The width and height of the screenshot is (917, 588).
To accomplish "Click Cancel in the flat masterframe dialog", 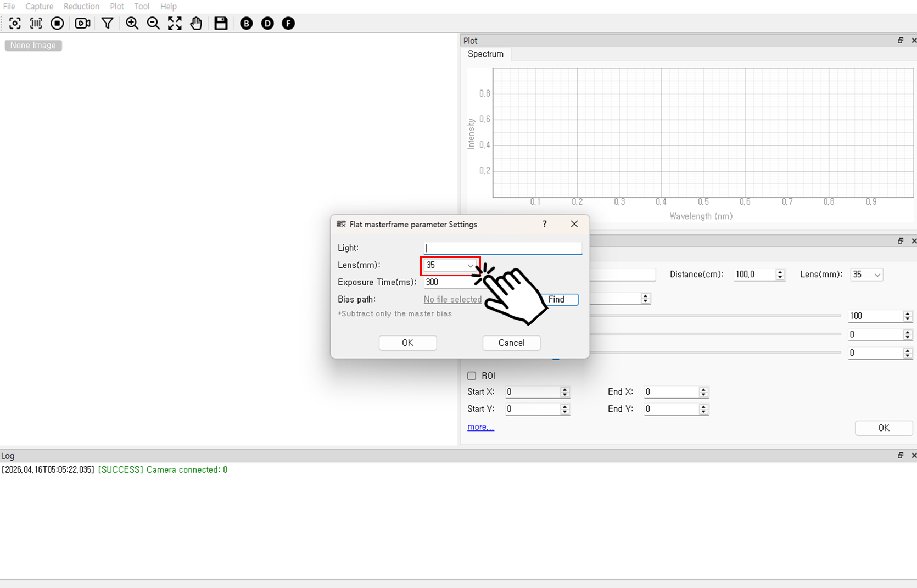I will (x=511, y=343).
